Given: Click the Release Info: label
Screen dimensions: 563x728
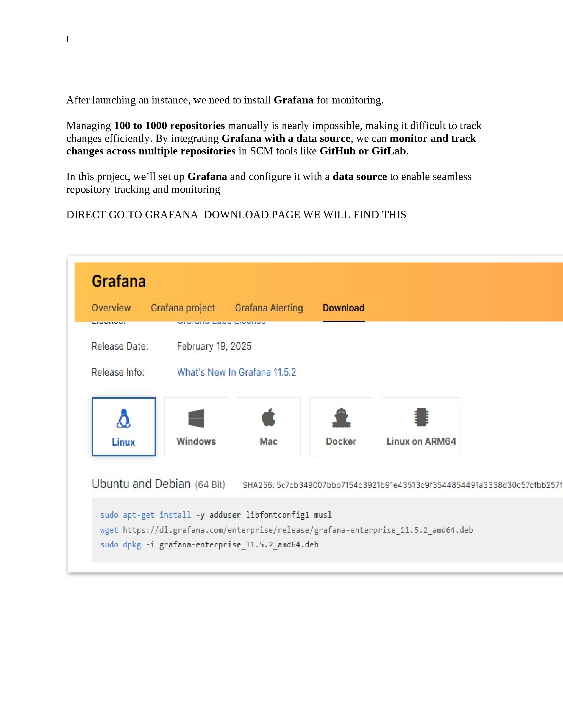Looking at the screenshot, I should (x=118, y=372).
